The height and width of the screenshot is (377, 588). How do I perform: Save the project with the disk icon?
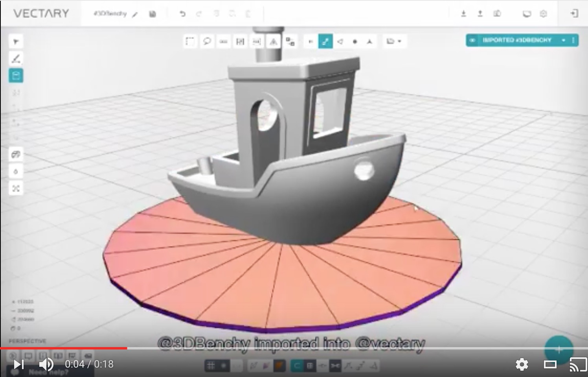(153, 14)
